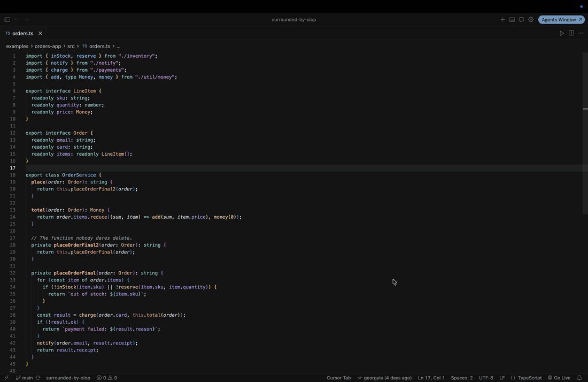Open the Agents Window button
This screenshot has width=588, height=382.
coord(561,19)
